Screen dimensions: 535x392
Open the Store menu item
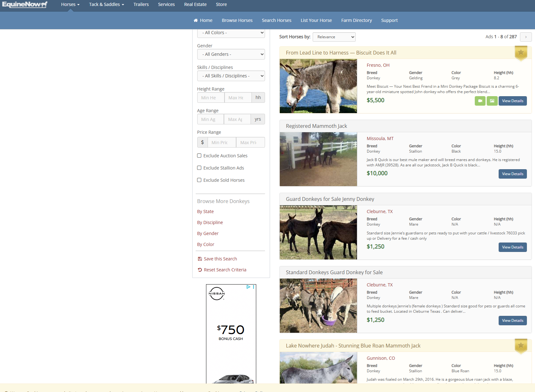221,4
